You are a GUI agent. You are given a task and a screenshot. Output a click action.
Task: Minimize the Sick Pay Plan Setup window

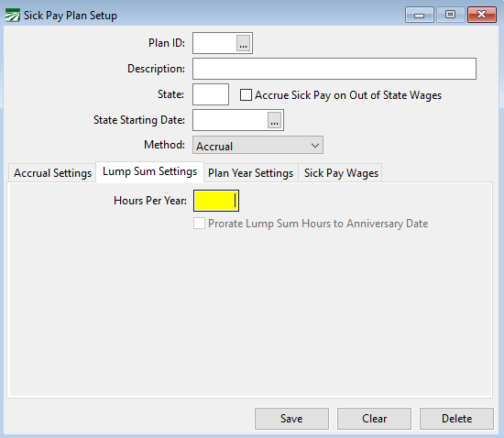pyautogui.click(x=419, y=15)
